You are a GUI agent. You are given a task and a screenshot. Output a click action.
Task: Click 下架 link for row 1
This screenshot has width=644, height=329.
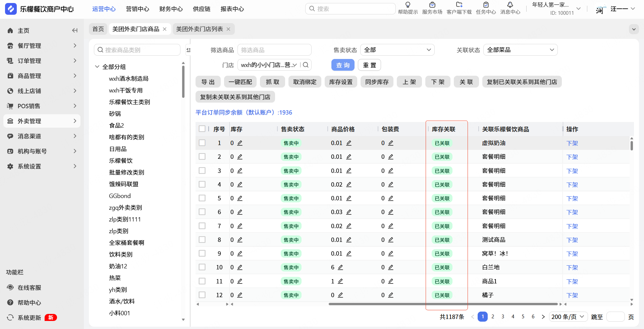point(572,143)
